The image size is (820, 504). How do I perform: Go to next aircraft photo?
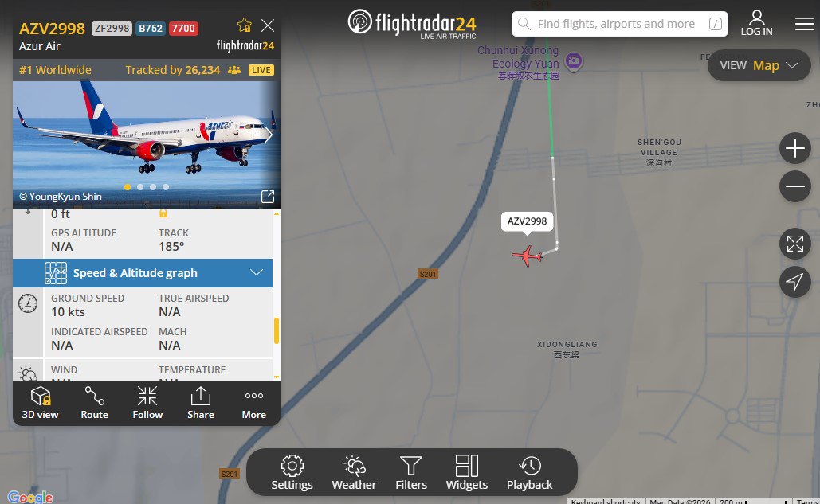[269, 135]
